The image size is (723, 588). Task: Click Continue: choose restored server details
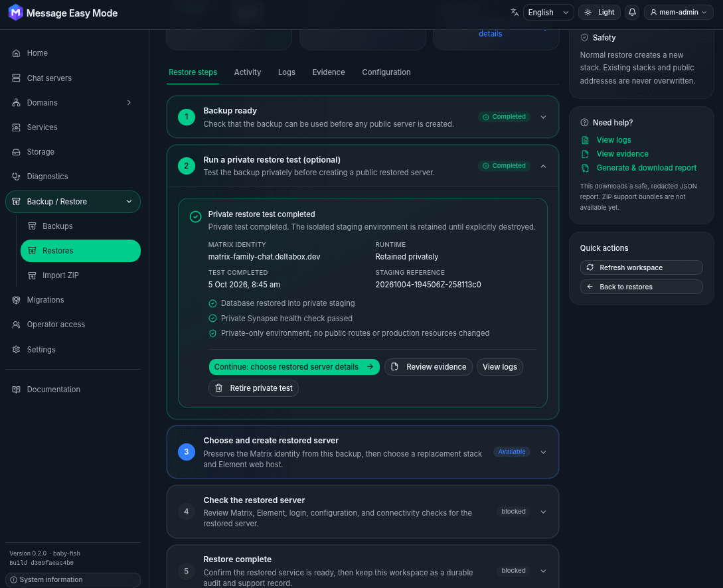pos(294,367)
